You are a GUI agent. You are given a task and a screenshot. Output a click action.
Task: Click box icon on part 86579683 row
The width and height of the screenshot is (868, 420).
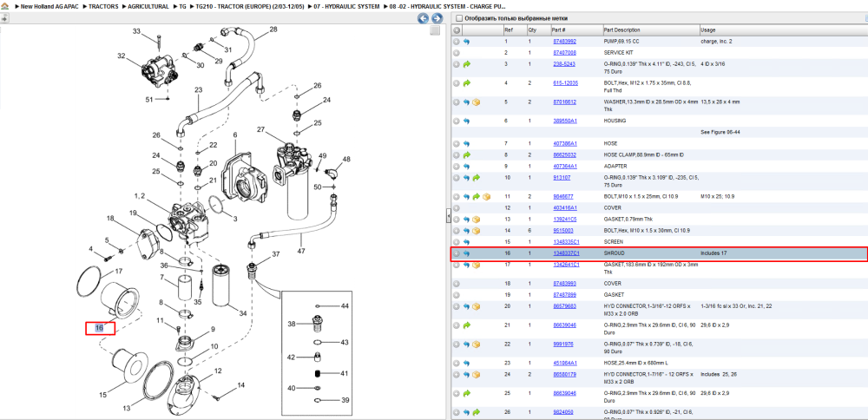pyautogui.click(x=476, y=306)
